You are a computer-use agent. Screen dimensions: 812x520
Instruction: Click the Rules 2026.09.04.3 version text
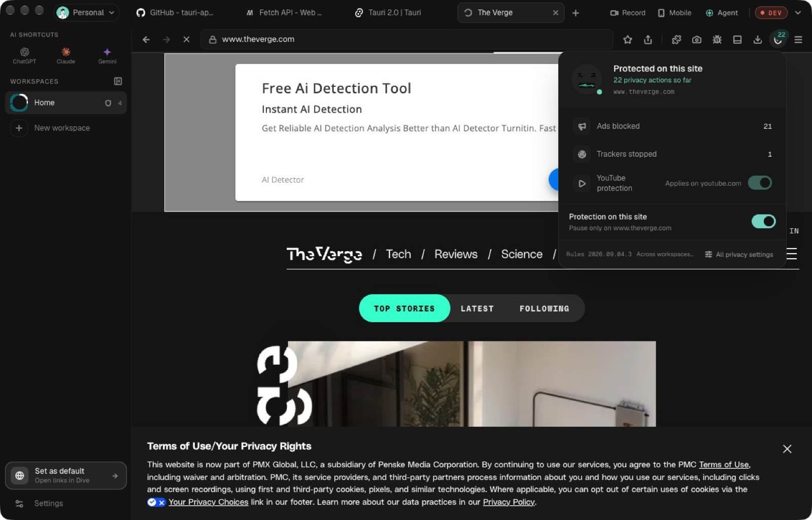pos(599,254)
